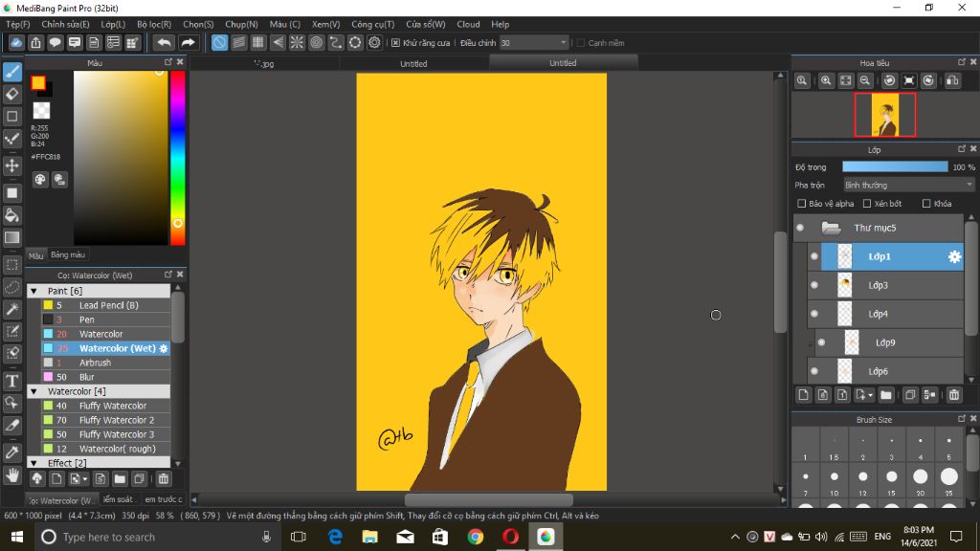Switch to the Bảng màu palette tab
The height and width of the screenshot is (551, 980).
(68, 254)
